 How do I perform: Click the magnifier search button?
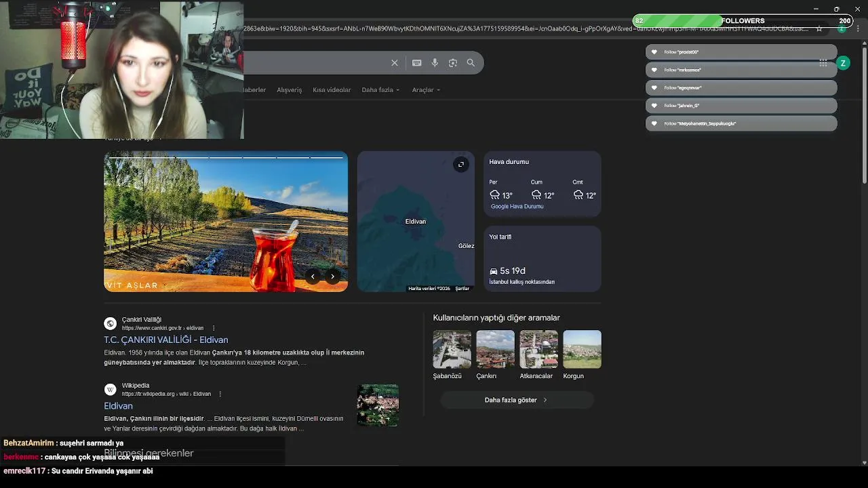point(471,62)
